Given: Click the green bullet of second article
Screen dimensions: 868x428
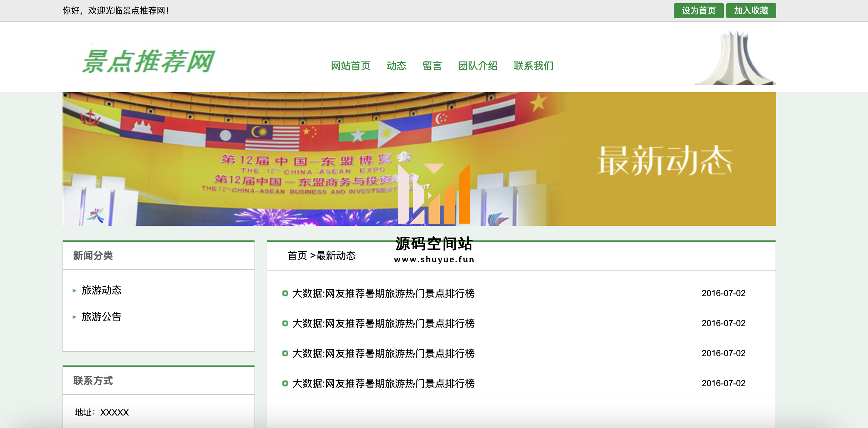Looking at the screenshot, I should [x=285, y=323].
